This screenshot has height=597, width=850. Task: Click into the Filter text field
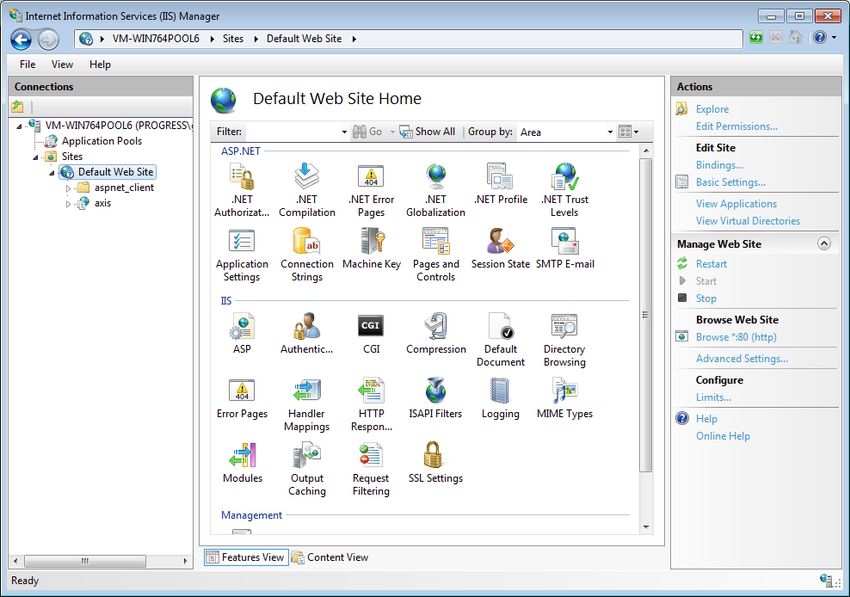(291, 132)
